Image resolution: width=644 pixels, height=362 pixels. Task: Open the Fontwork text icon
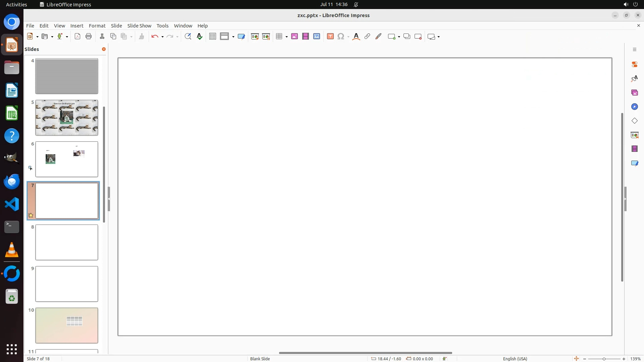tap(356, 37)
